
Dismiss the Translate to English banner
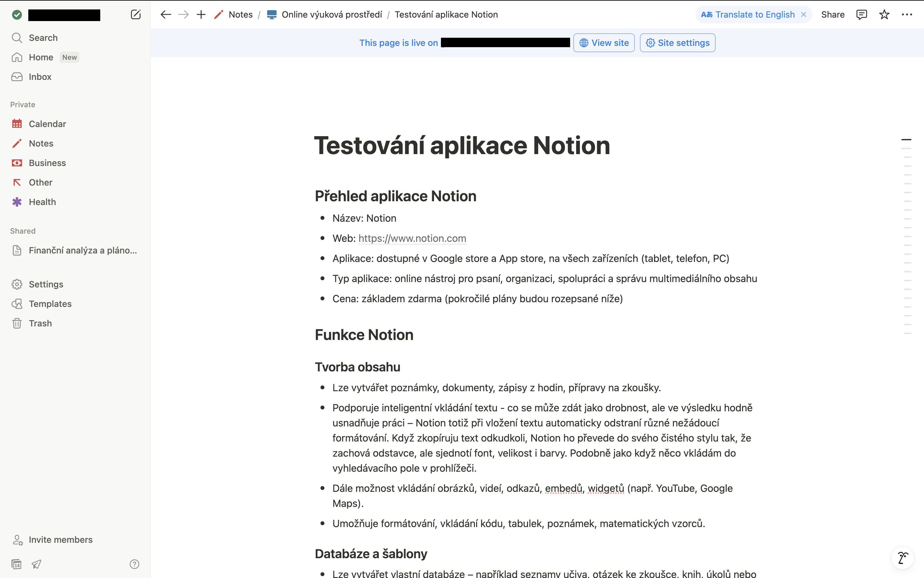click(804, 14)
